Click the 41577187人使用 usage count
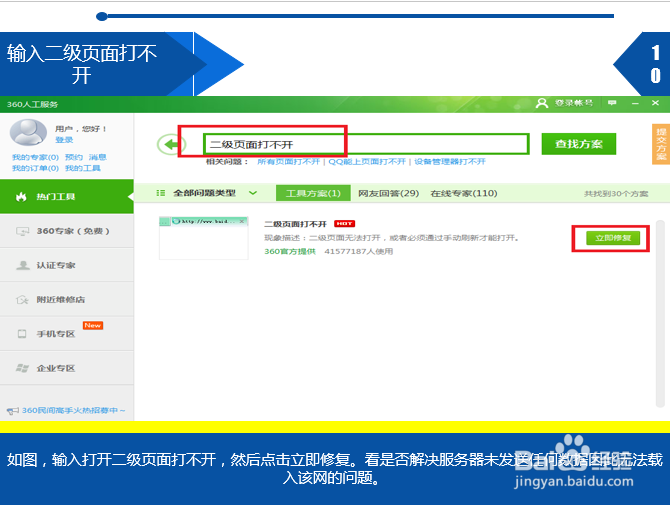Image resolution: width=670 pixels, height=505 pixels. 359,251
